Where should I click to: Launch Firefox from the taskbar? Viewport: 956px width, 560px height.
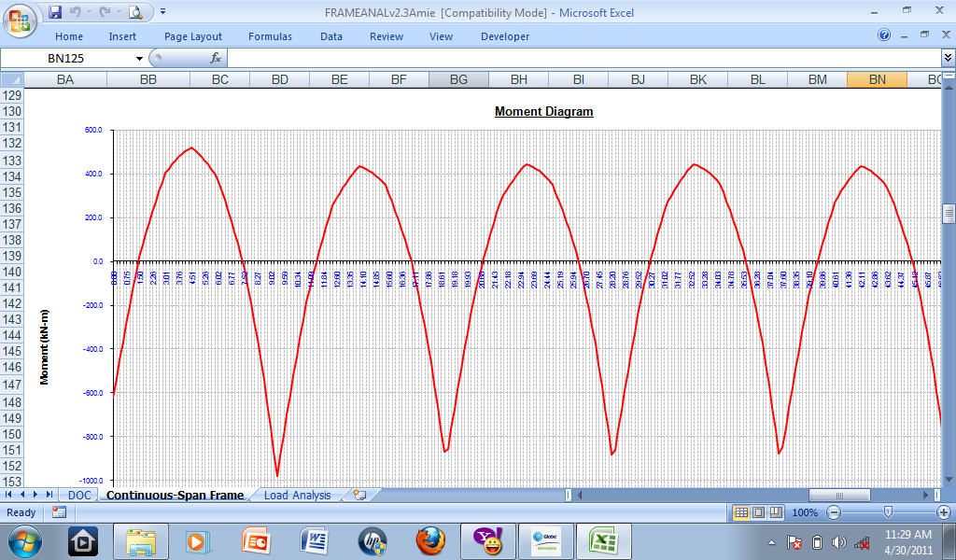431,540
